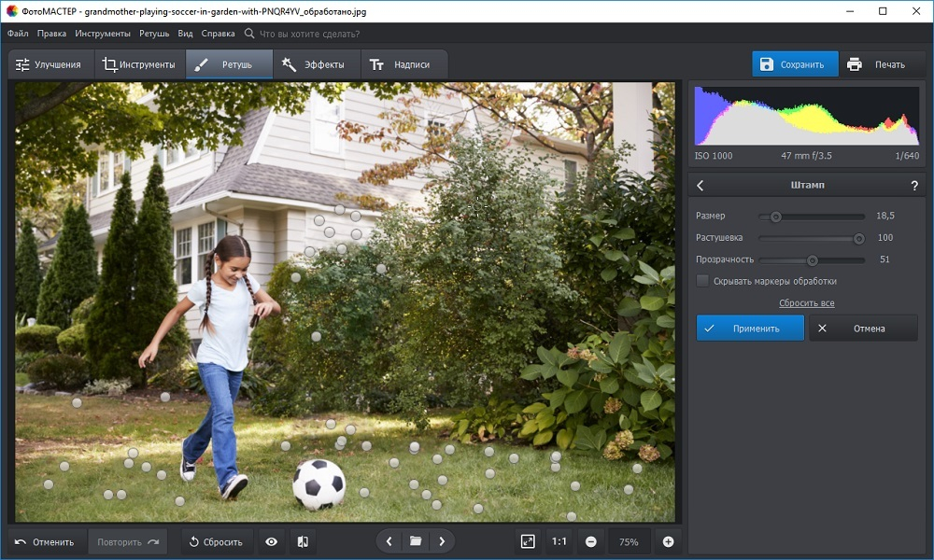Viewport: 934px width, 560px height.
Task: Click the '47 mm f/3.5' label
Action: click(806, 155)
